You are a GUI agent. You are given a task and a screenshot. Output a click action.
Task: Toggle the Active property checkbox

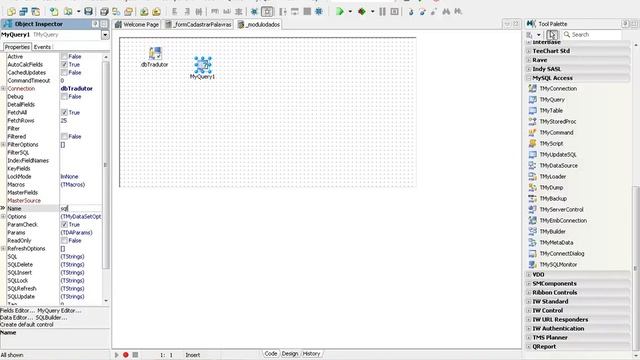[64, 56]
